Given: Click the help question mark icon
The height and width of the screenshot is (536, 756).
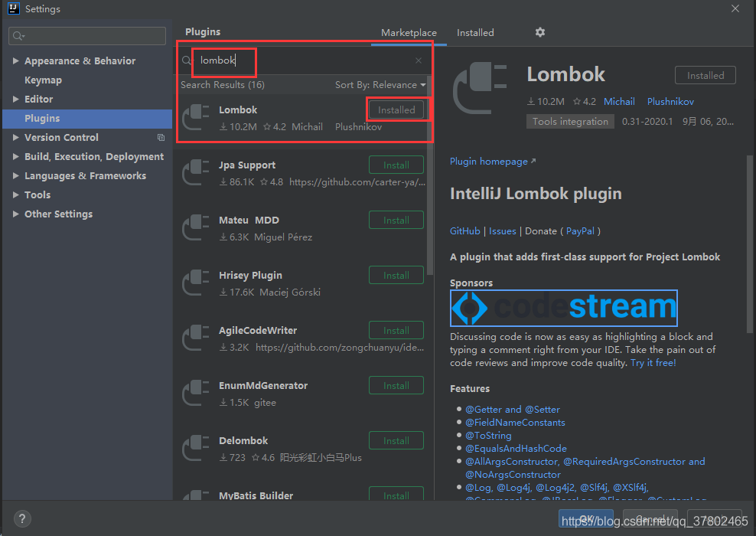Looking at the screenshot, I should [x=21, y=519].
